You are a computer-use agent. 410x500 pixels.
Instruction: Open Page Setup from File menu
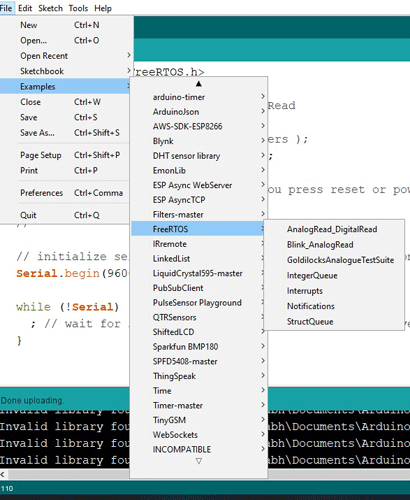(65, 155)
